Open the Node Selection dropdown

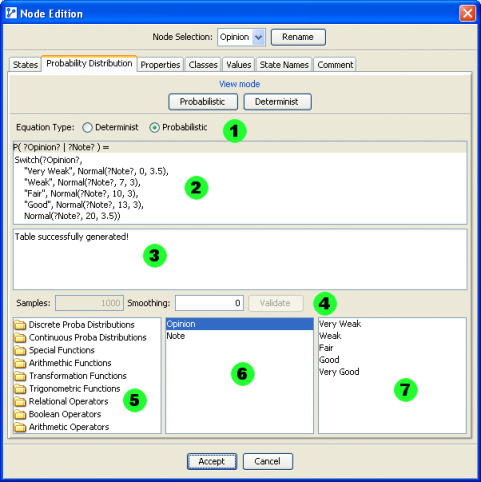coord(259,37)
